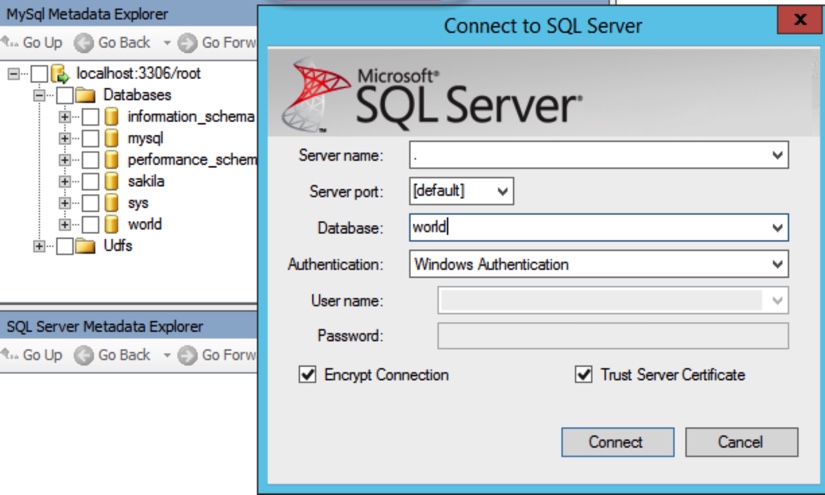Viewport: 825px width, 495px height.
Task: Check the world database checkbox
Action: click(90, 225)
